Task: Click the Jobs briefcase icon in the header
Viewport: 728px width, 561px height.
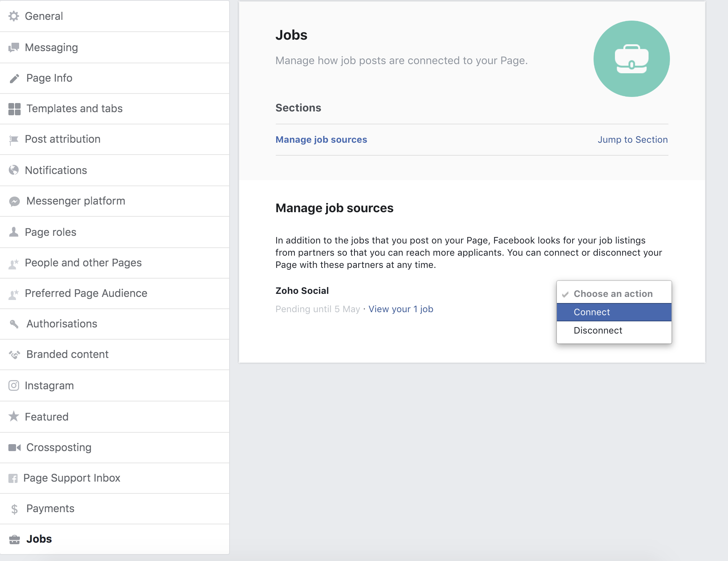Action: [x=631, y=58]
